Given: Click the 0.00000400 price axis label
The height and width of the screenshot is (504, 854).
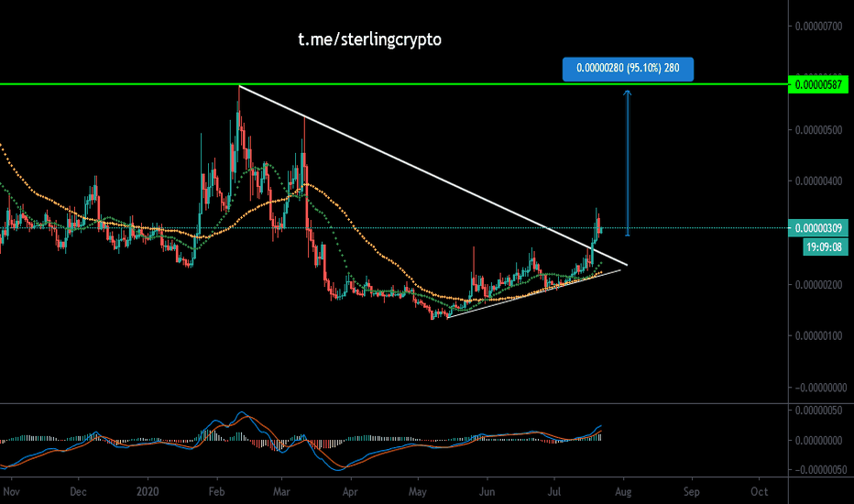Looking at the screenshot, I should pyautogui.click(x=818, y=181).
